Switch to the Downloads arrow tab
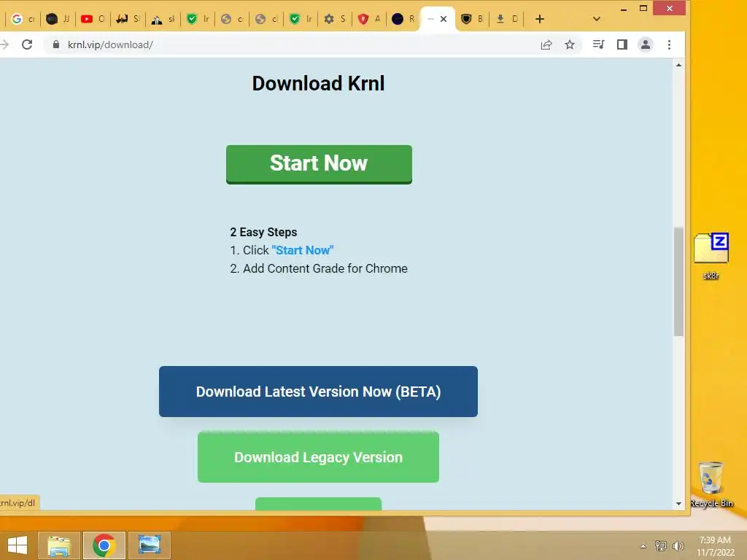The width and height of the screenshot is (747, 560). (x=506, y=19)
